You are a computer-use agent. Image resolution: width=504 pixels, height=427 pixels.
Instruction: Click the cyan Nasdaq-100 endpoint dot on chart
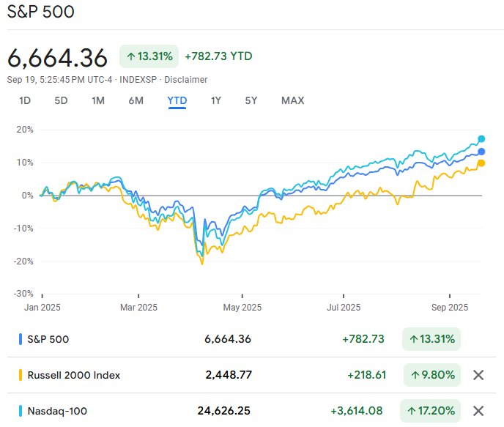[x=481, y=138]
